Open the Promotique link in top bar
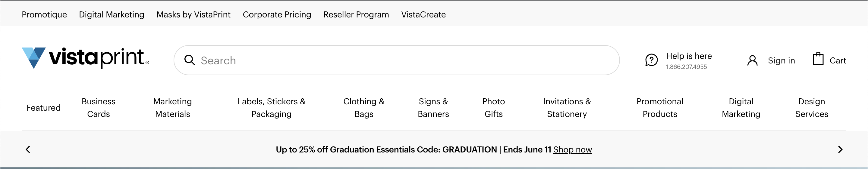This screenshot has height=169, width=868. [45, 14]
